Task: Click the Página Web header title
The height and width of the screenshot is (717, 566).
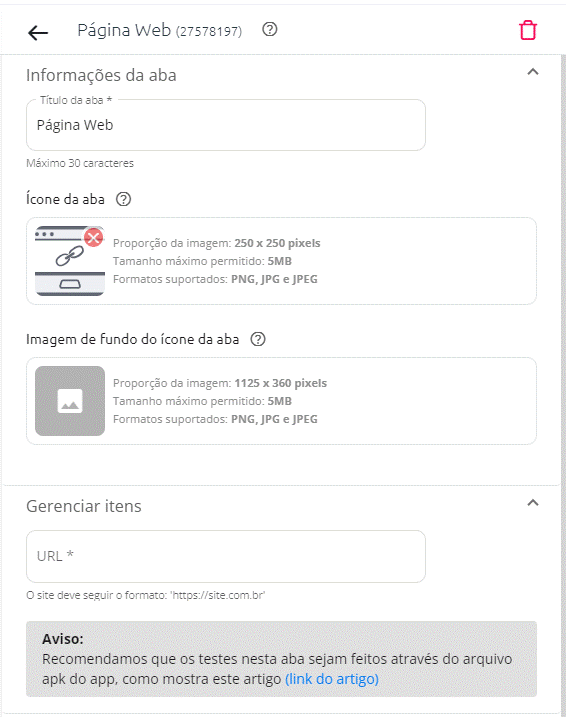Action: (160, 30)
